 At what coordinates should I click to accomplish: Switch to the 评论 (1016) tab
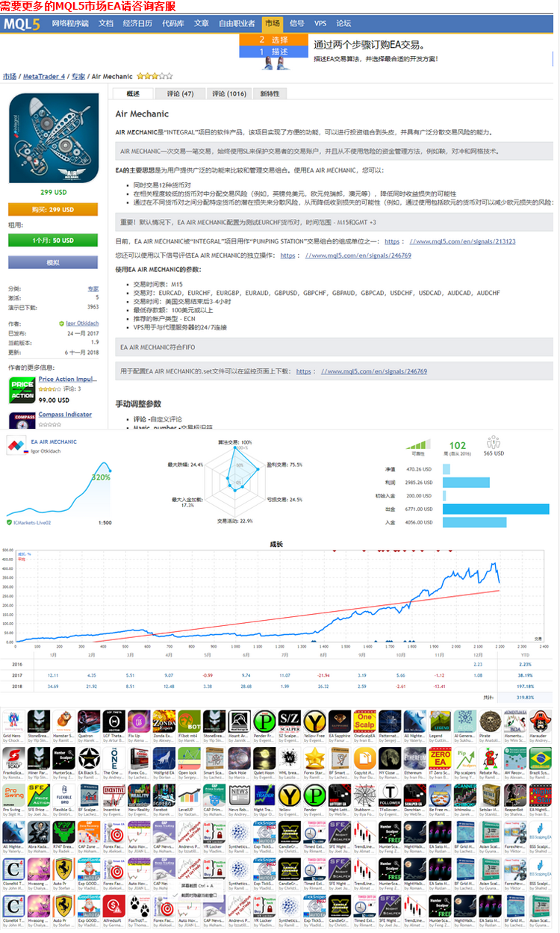(228, 94)
